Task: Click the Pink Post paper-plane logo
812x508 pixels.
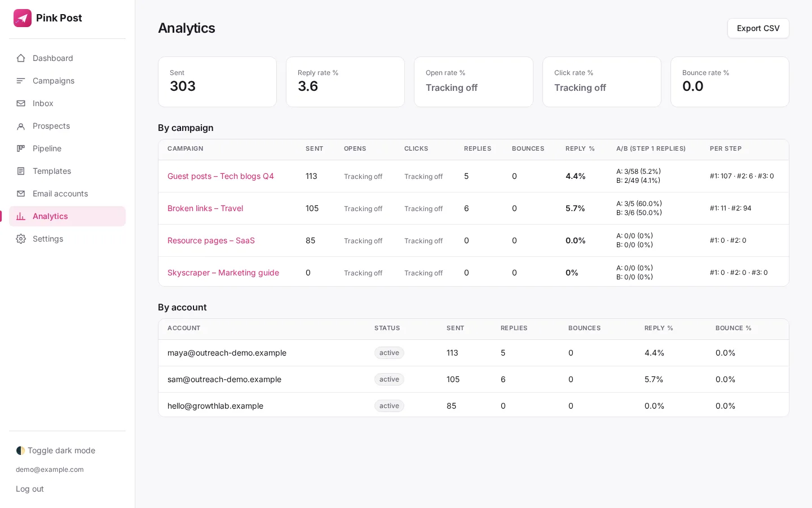Action: (x=23, y=18)
